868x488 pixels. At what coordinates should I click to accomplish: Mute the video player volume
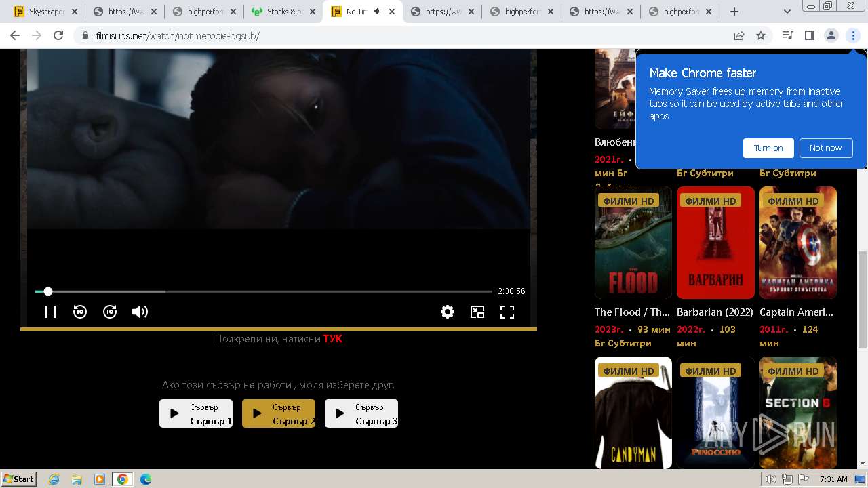(x=140, y=312)
